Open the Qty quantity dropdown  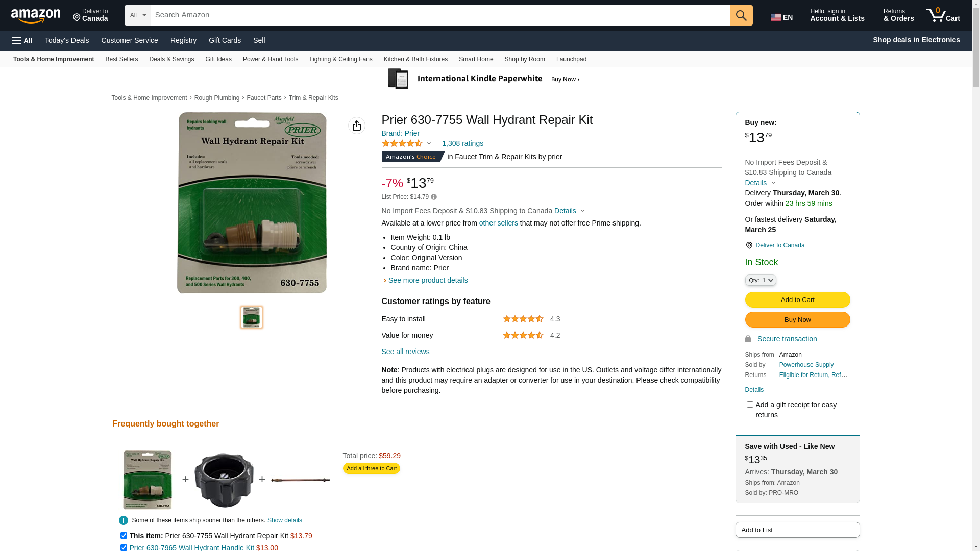click(x=761, y=280)
